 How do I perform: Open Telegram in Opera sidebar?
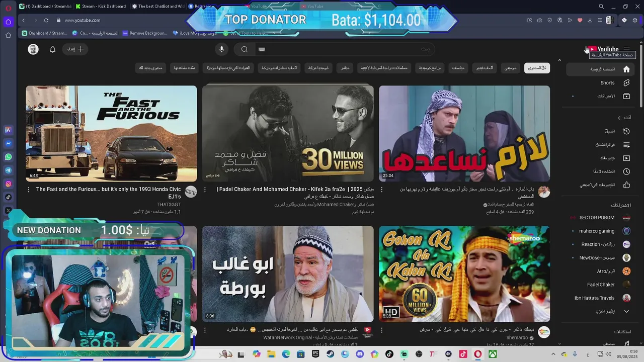click(x=8, y=171)
